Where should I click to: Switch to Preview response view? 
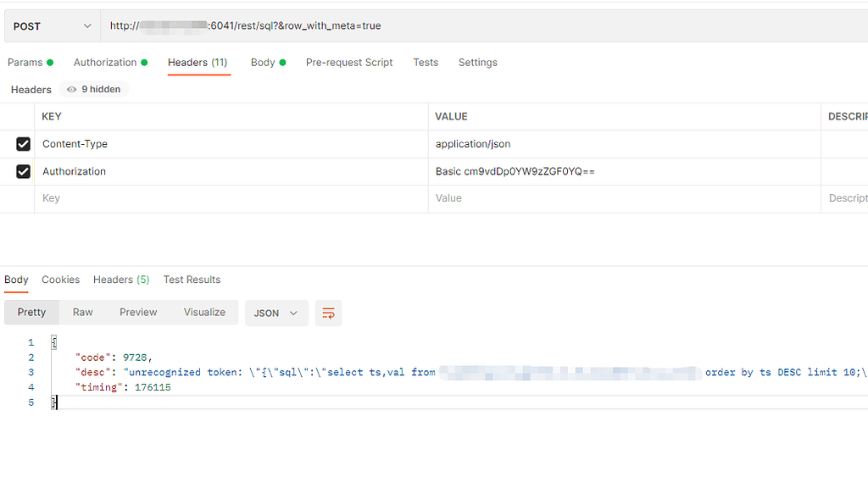click(x=138, y=312)
